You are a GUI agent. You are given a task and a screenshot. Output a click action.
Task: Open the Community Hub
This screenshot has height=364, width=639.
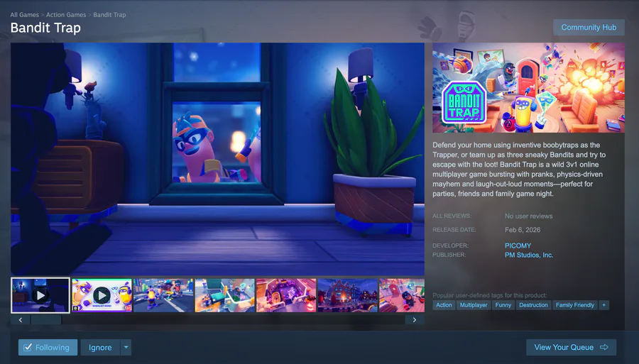point(589,27)
